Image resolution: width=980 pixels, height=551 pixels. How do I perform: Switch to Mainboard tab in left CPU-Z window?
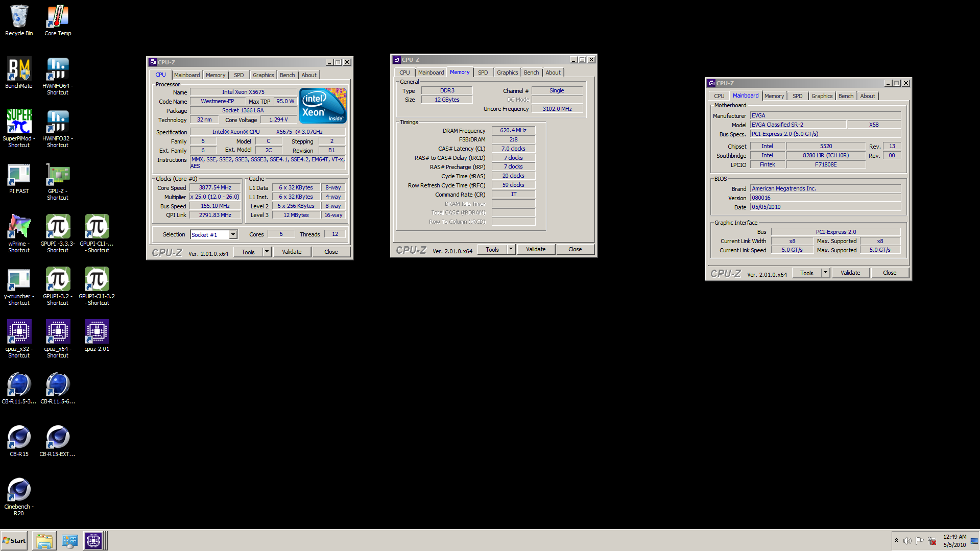tap(187, 75)
